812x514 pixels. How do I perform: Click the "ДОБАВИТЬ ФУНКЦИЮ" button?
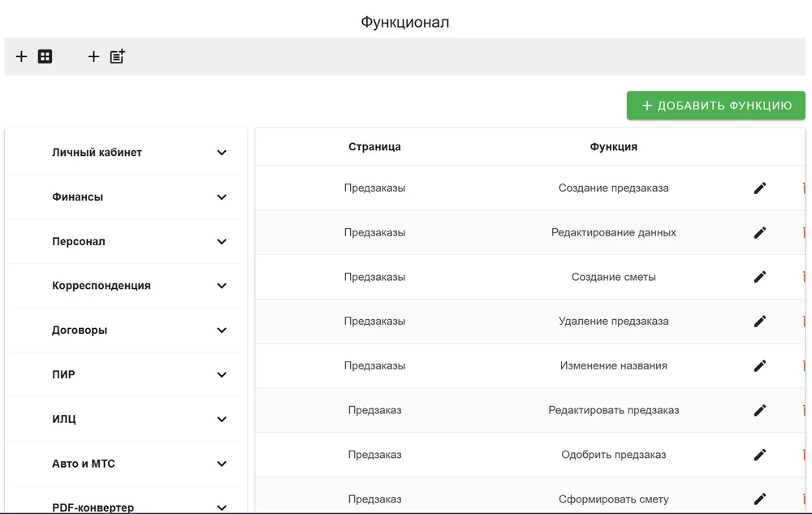715,105
